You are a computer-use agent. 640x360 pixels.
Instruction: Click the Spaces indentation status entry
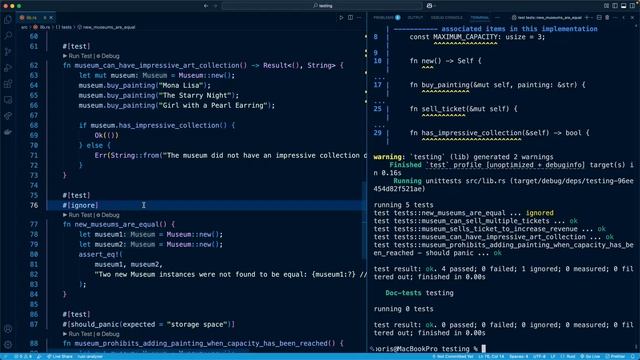click(518, 356)
